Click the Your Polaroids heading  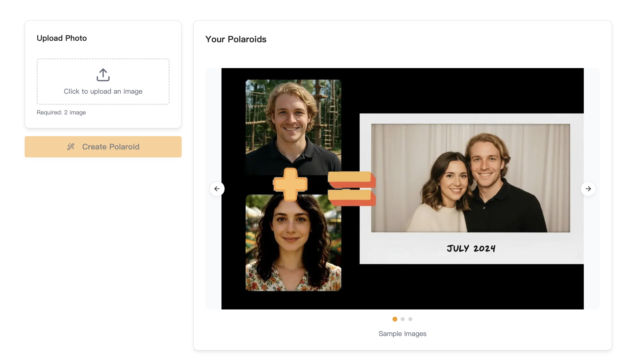pyautogui.click(x=235, y=39)
